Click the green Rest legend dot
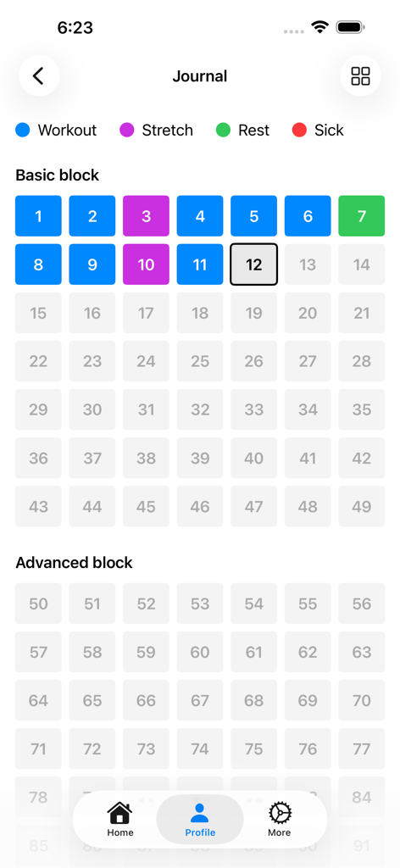This screenshot has height=868, width=400. point(223,130)
